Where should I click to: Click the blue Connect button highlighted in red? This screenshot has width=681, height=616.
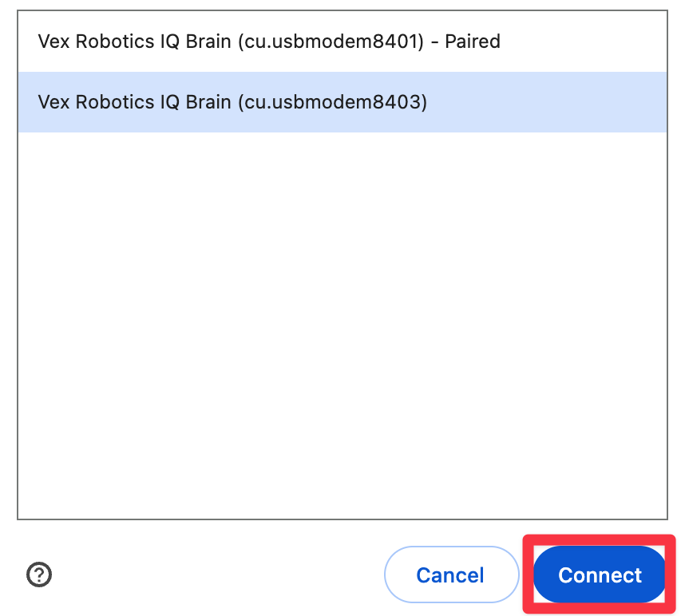click(x=600, y=575)
